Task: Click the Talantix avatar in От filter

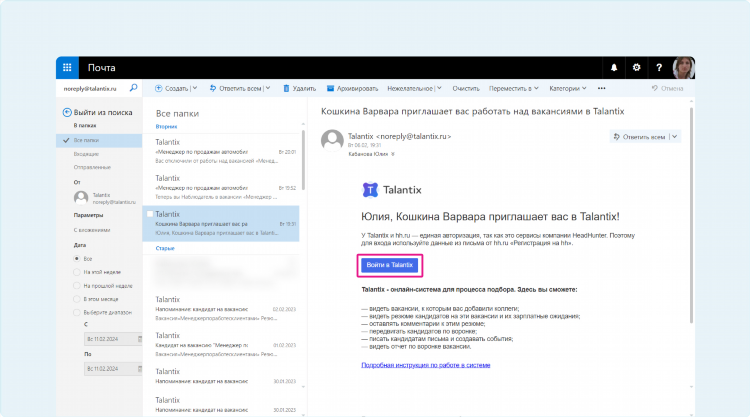Action: [x=81, y=198]
